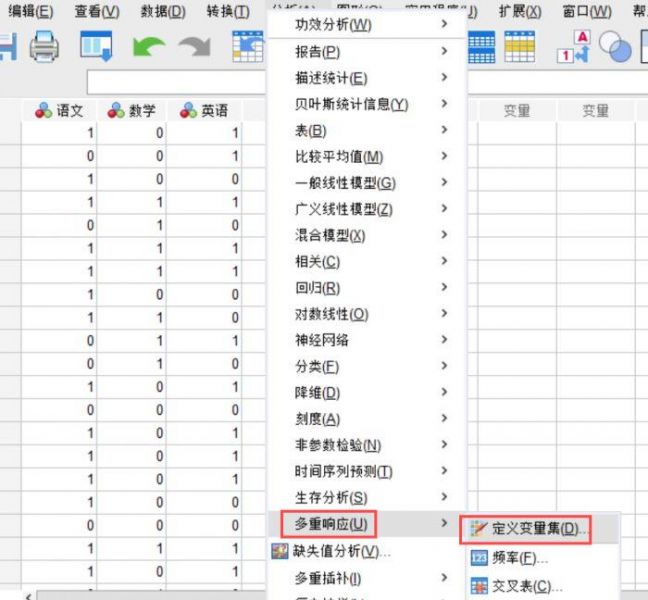Click the Print toolbar icon
The height and width of the screenshot is (600, 648).
44,47
